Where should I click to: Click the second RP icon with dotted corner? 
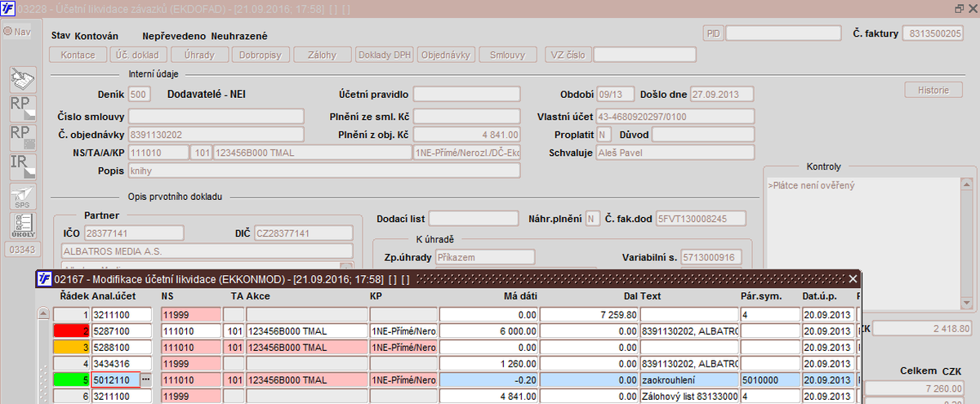tap(23, 137)
